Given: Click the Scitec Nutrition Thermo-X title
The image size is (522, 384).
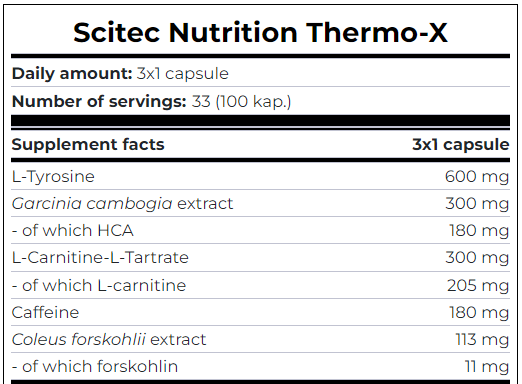Looking at the screenshot, I should tap(260, 33).
